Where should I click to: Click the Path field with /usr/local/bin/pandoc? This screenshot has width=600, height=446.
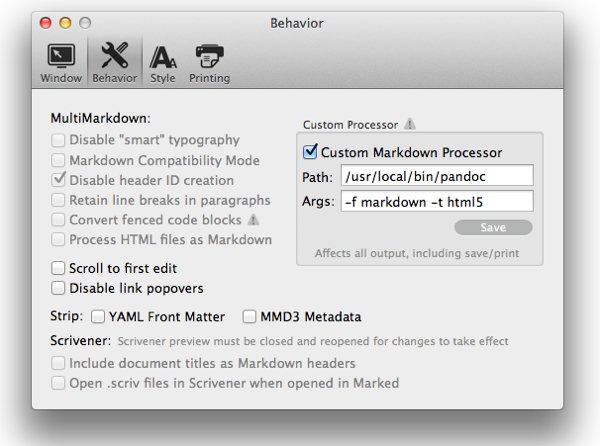(437, 176)
